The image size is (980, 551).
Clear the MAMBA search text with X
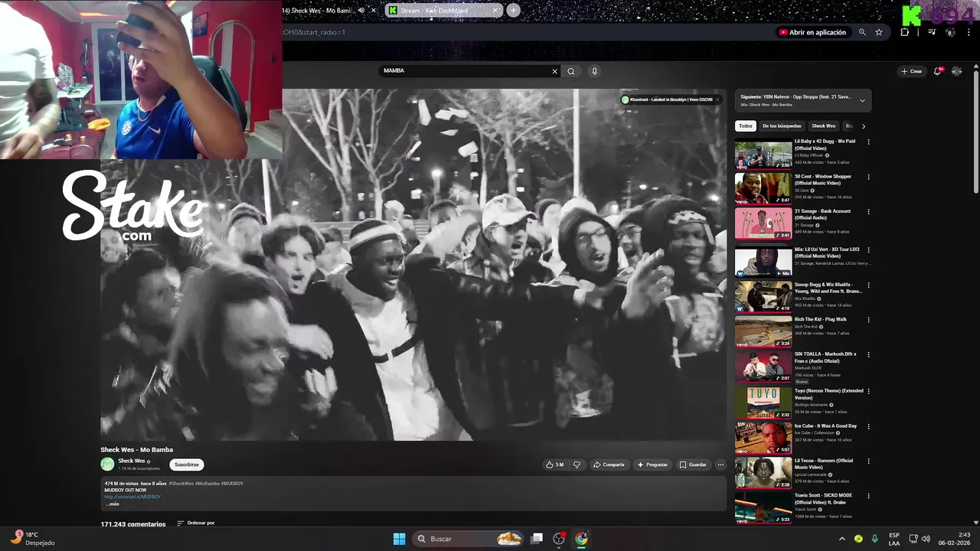555,71
